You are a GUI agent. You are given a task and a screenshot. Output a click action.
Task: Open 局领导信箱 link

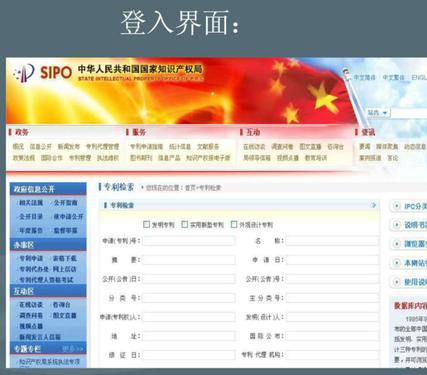(x=257, y=158)
